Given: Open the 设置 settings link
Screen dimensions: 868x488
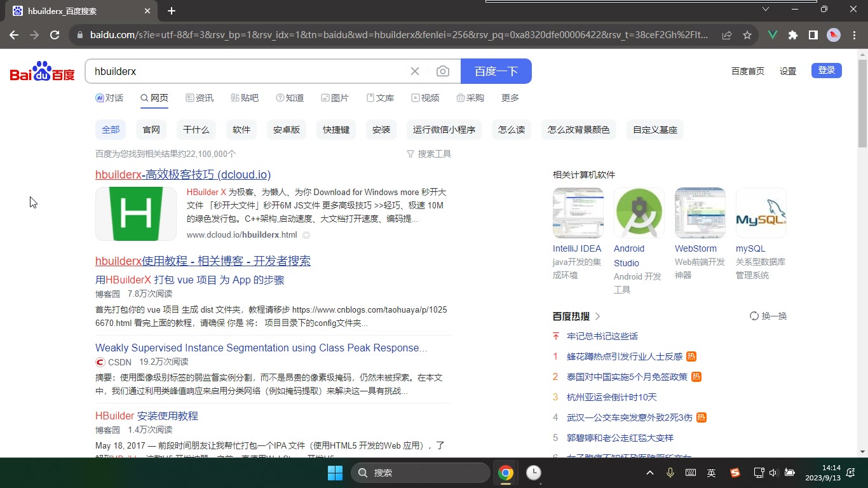Looking at the screenshot, I should [788, 71].
